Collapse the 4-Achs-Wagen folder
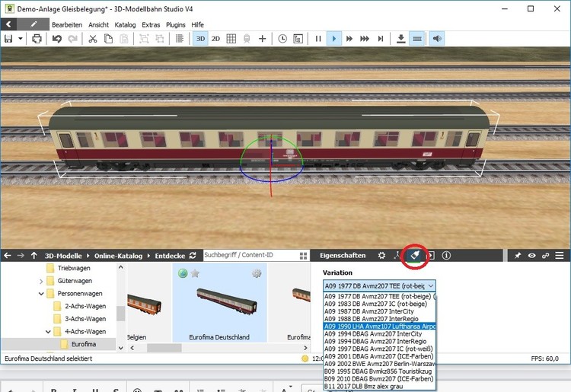Image resolution: width=571 pixels, height=392 pixels. tap(48, 332)
